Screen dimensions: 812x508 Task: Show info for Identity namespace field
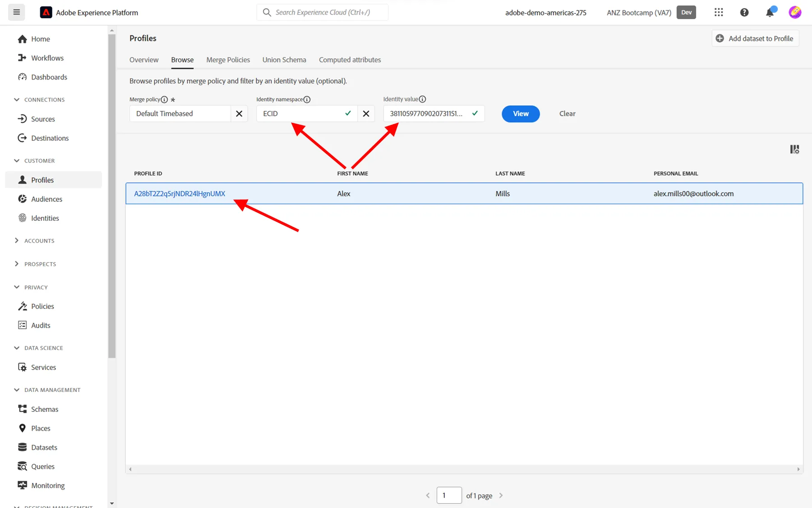[x=307, y=99]
